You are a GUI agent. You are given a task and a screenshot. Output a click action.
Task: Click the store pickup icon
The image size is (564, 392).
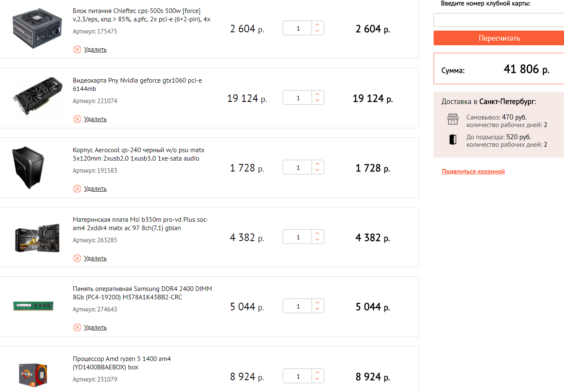(x=453, y=119)
